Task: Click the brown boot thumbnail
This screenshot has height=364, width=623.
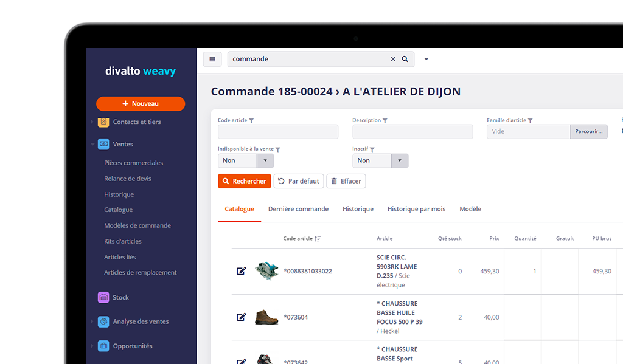Action: tap(266, 317)
